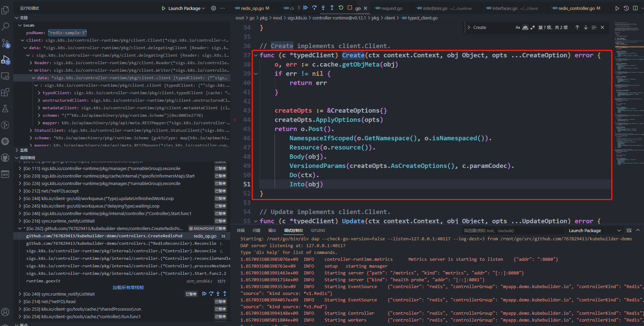Viewport: 644px width, 326px height.
Task: Click Step Out in the debug toolbar
Action: click(332, 8)
